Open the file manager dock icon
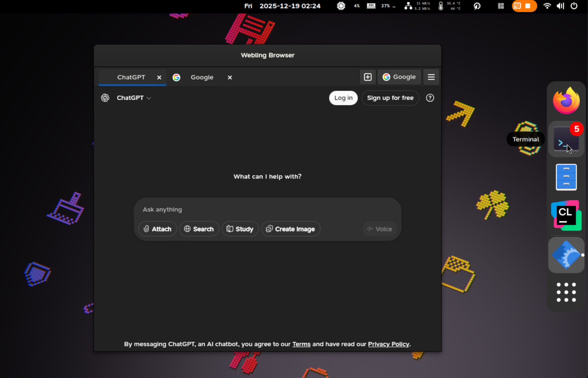Image resolution: width=588 pixels, height=378 pixels. coord(566,177)
